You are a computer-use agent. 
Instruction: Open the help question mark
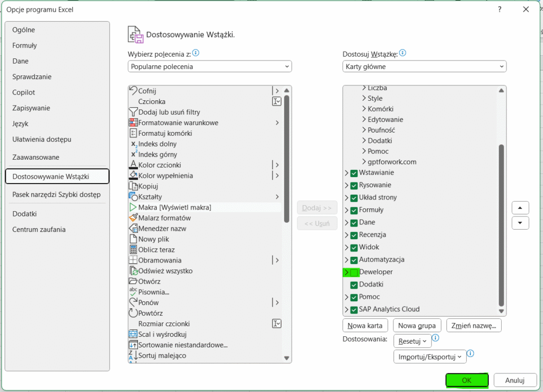click(500, 10)
